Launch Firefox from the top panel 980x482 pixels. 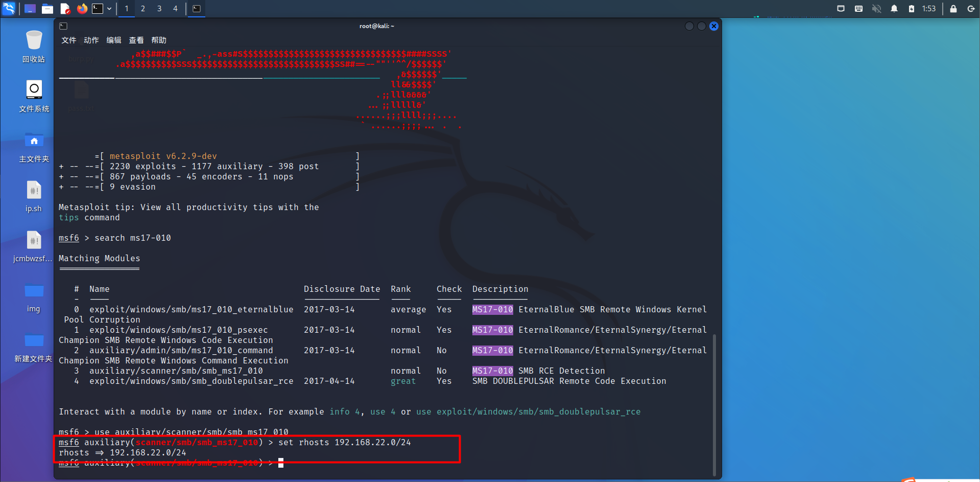(82, 9)
